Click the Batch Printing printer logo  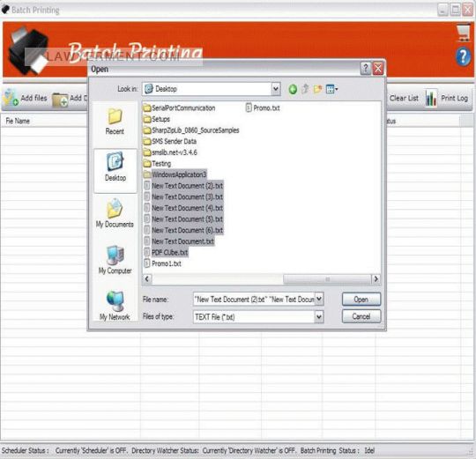[29, 51]
